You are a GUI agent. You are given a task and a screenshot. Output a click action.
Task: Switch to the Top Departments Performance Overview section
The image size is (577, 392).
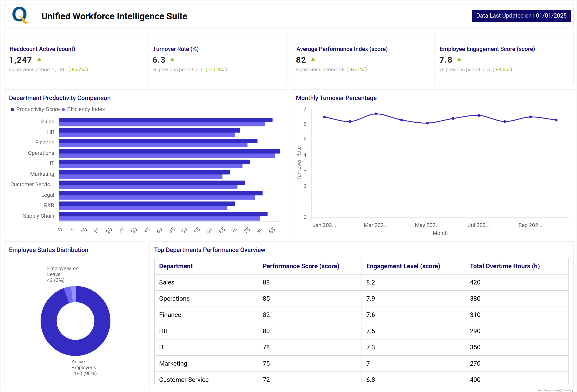(210, 250)
